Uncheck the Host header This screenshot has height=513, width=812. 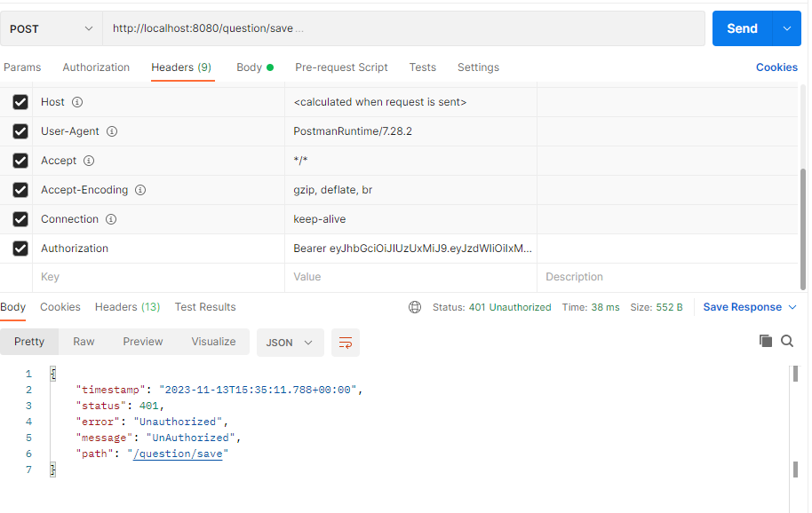20,102
